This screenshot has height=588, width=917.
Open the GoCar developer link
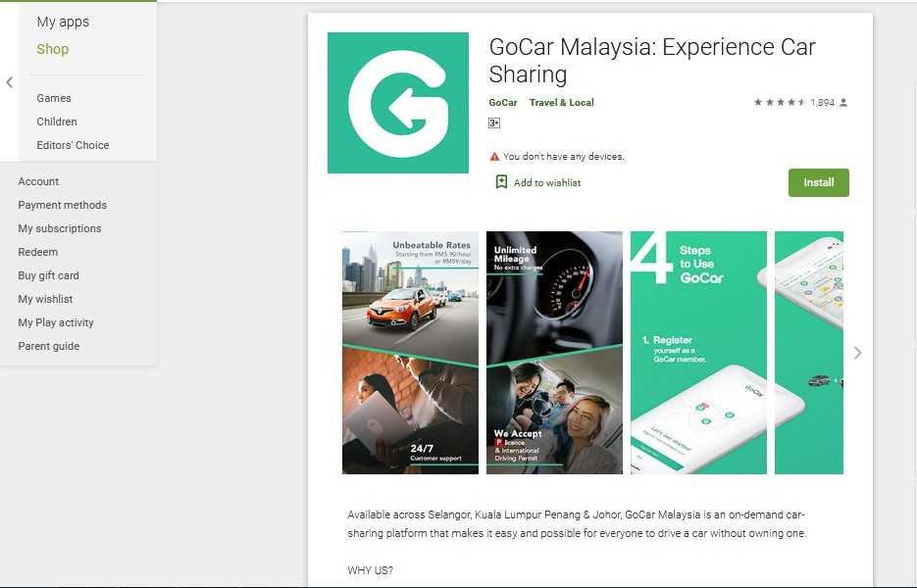[x=503, y=102]
